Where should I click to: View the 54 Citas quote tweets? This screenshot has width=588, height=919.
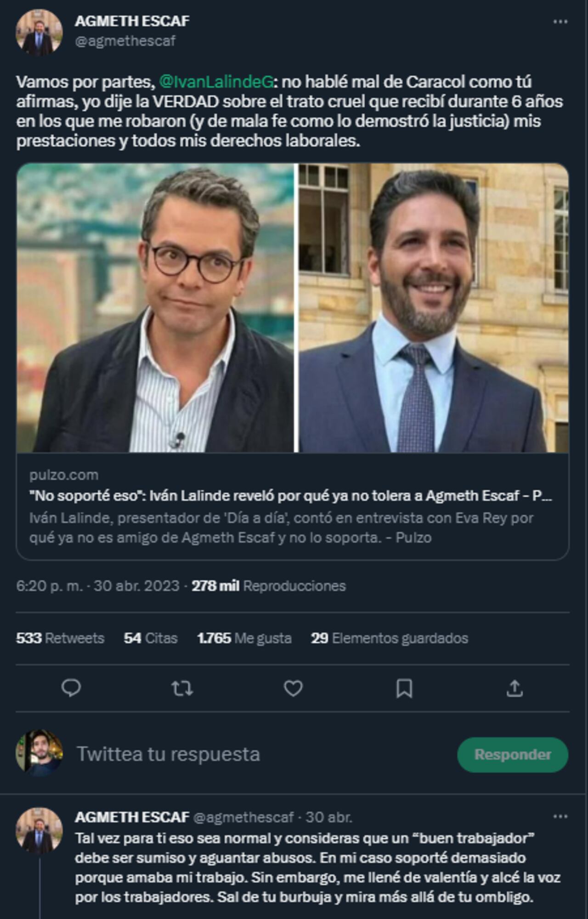(x=151, y=638)
